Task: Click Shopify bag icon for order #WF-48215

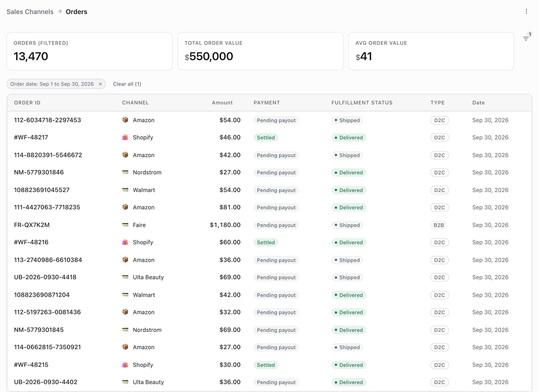Action: [x=125, y=364]
